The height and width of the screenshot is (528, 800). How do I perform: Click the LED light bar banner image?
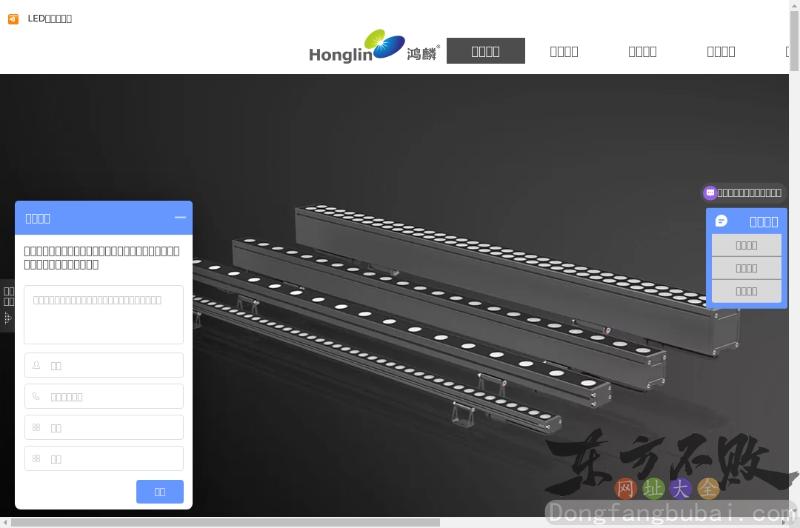point(450,300)
